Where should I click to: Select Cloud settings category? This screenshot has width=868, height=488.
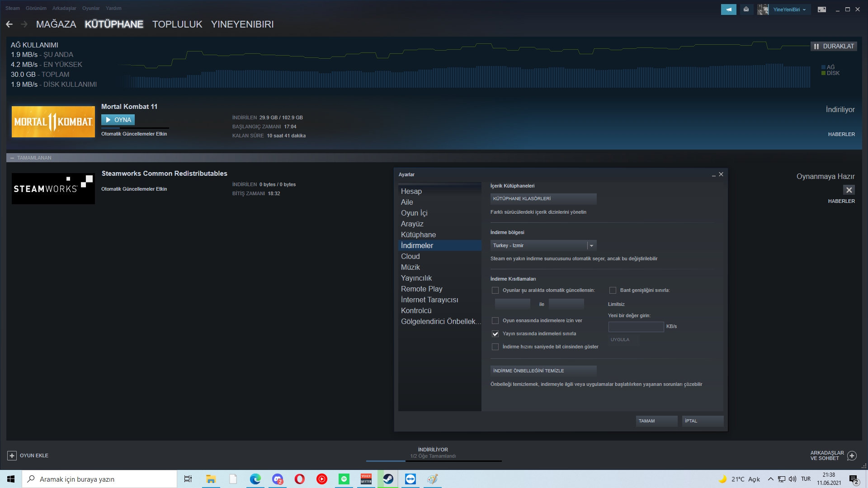[x=440, y=256]
